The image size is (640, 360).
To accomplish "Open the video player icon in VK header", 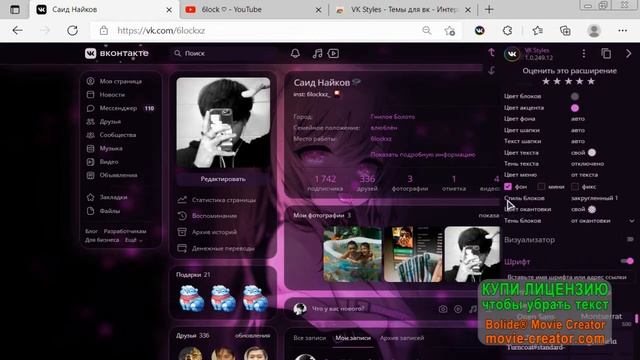I will tap(333, 53).
